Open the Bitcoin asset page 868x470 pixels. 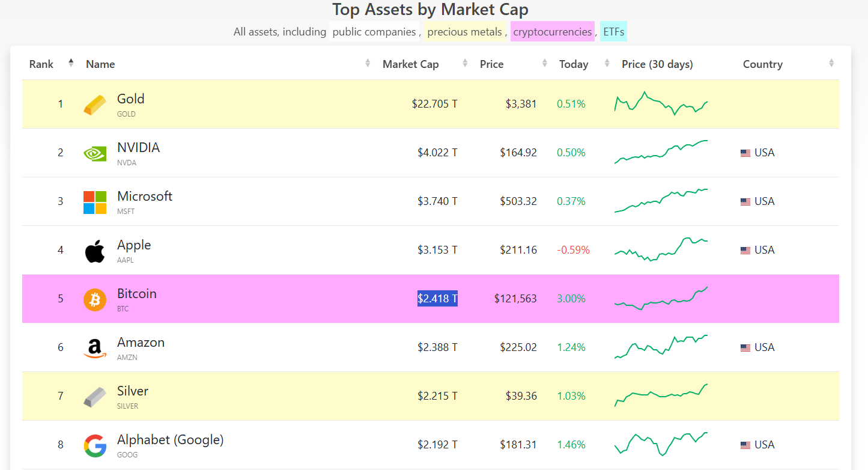point(137,294)
